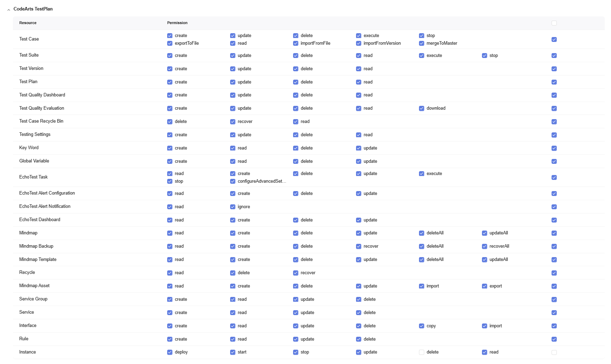Uncheck Test Version delete permission
Viewport: 611px width, 364px height.
296,69
